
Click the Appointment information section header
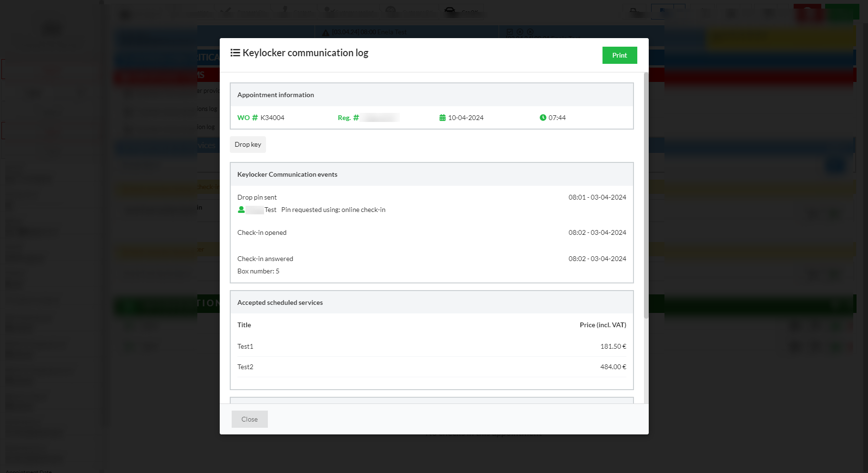click(x=276, y=95)
